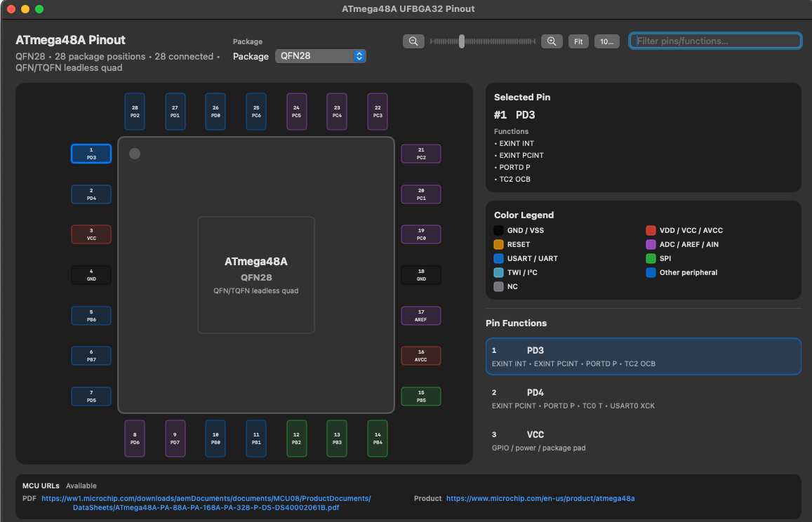812x522 pixels.
Task: Select pin 27 PD1 on the chip
Action: pos(175,112)
